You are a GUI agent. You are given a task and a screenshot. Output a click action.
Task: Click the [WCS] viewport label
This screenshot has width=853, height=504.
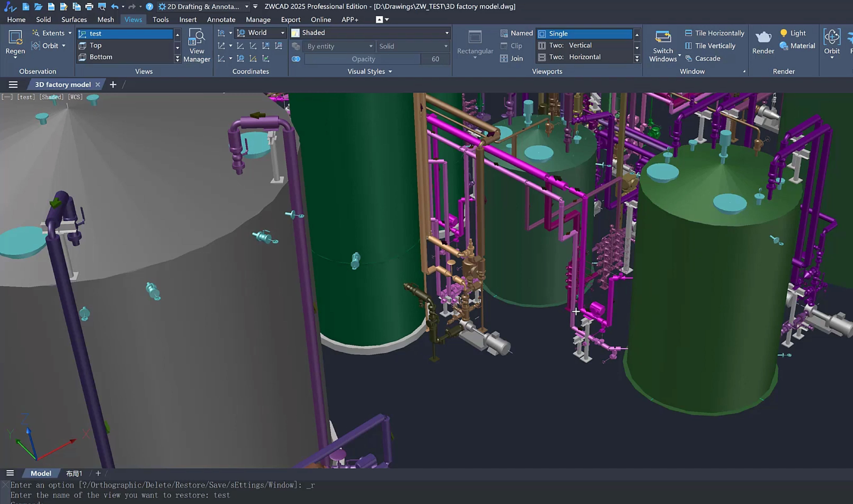point(75,97)
